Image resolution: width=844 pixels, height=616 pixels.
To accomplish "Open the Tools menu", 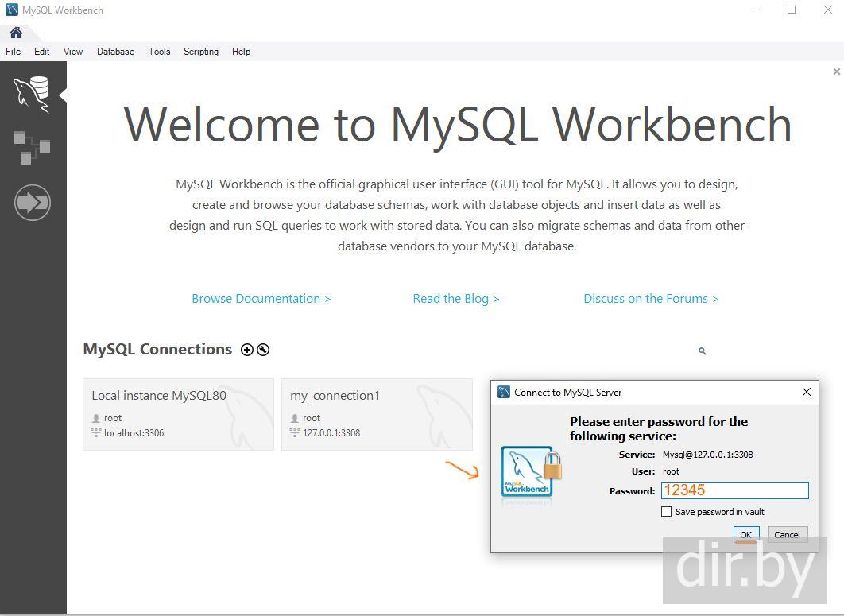I will 159,52.
